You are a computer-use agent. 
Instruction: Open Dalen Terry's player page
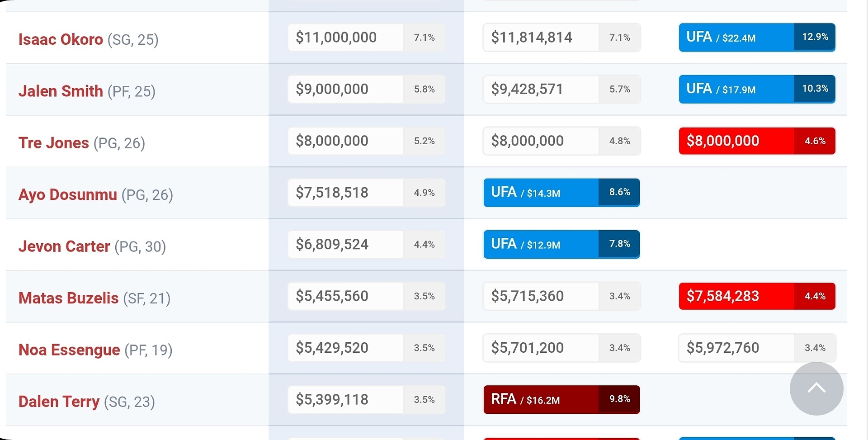click(59, 402)
